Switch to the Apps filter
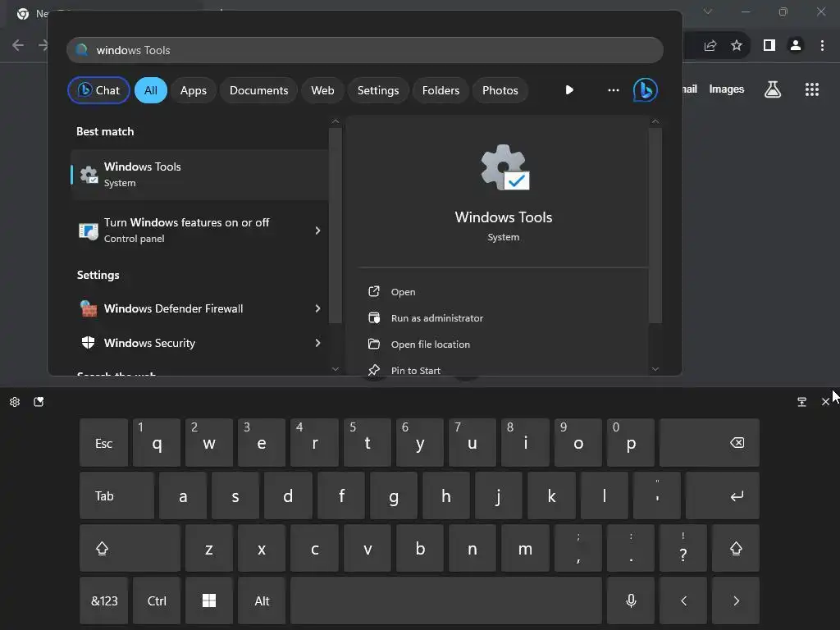Screen dimensions: 840x630 click(194, 90)
